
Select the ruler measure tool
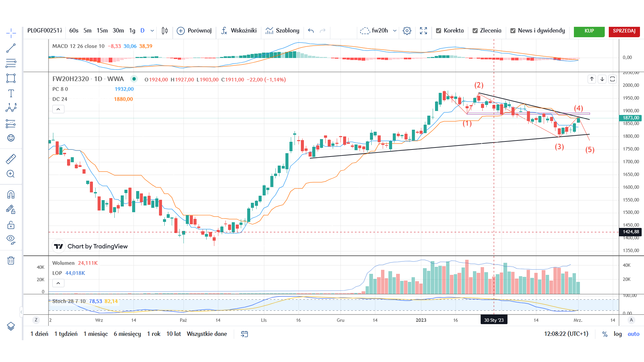(11, 159)
